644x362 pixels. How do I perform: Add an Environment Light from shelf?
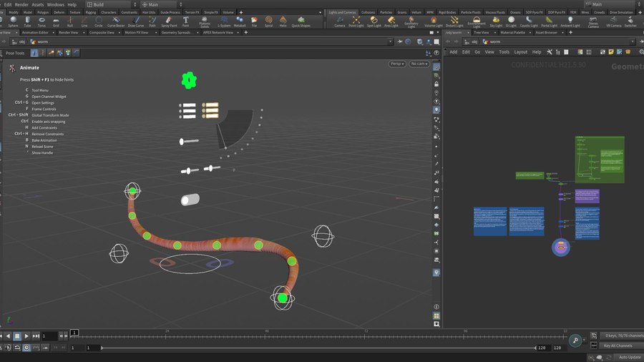tap(476, 21)
